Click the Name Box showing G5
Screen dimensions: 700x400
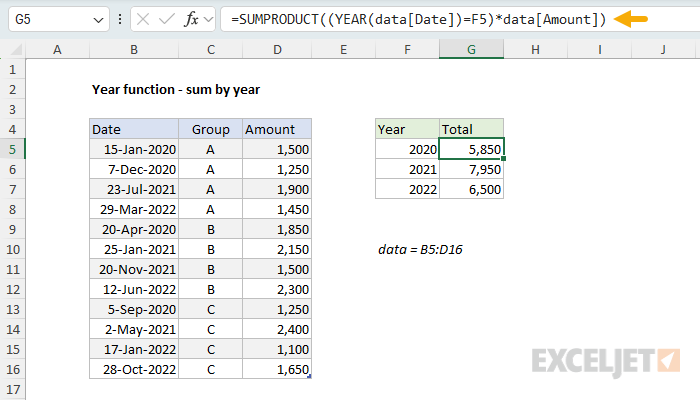[x=59, y=19]
